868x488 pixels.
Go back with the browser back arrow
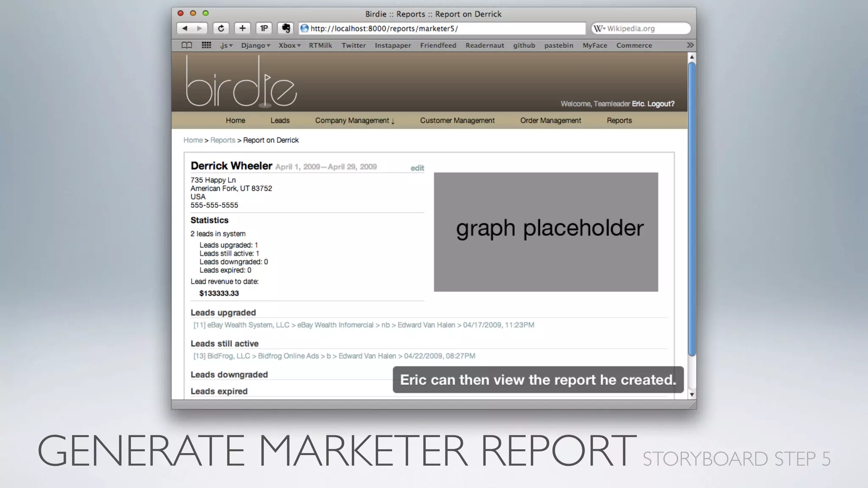tap(184, 28)
